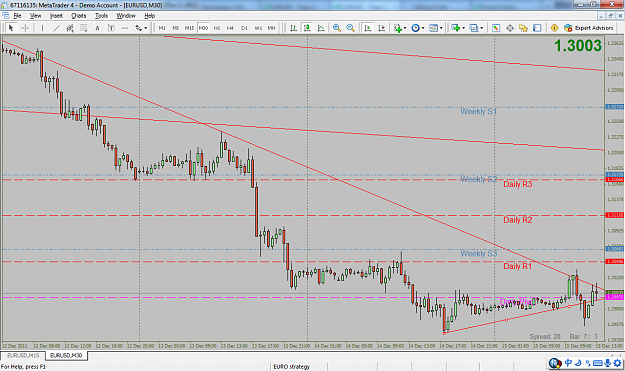625x371 pixels.
Task: Choose the Text Label tool
Action: (111, 28)
